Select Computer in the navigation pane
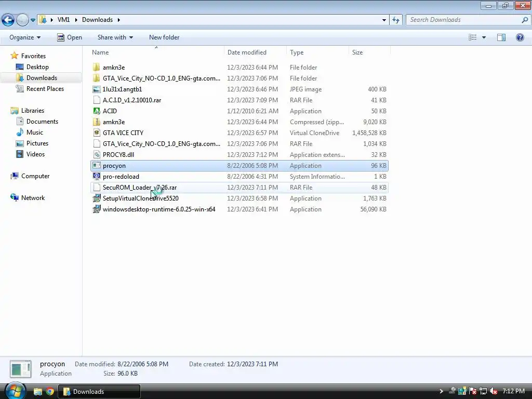 point(35,176)
